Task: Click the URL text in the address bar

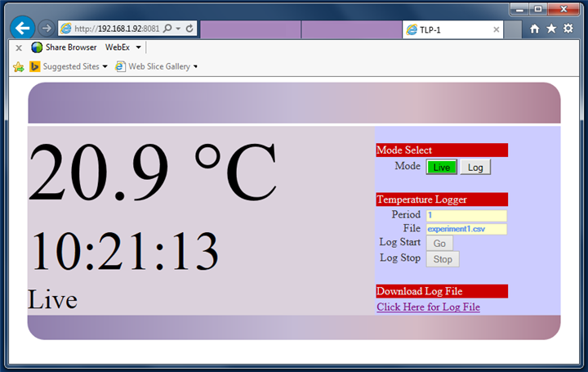Action: point(117,29)
